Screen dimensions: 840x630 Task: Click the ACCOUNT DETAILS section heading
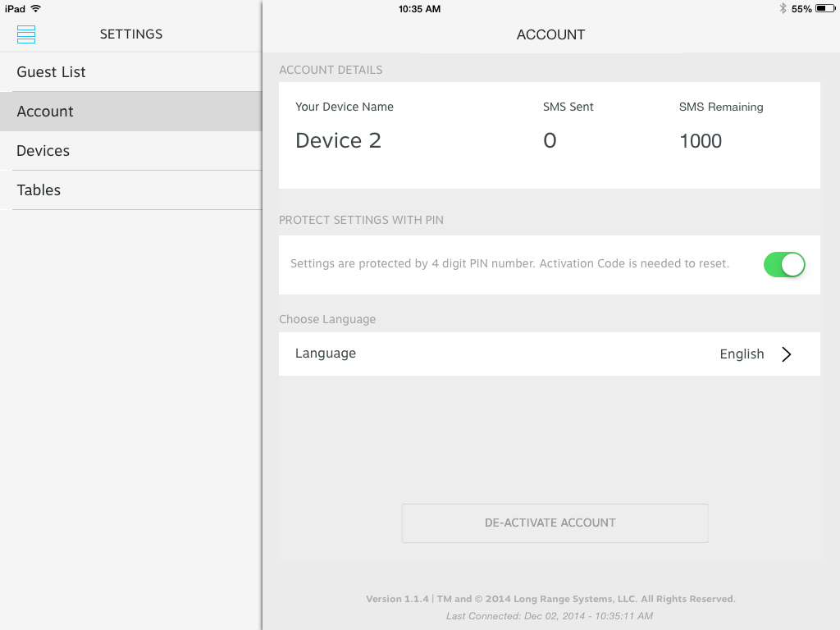coord(331,70)
